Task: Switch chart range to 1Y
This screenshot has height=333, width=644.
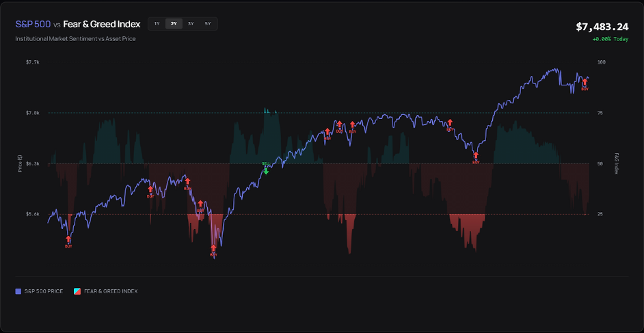Action: tap(157, 24)
